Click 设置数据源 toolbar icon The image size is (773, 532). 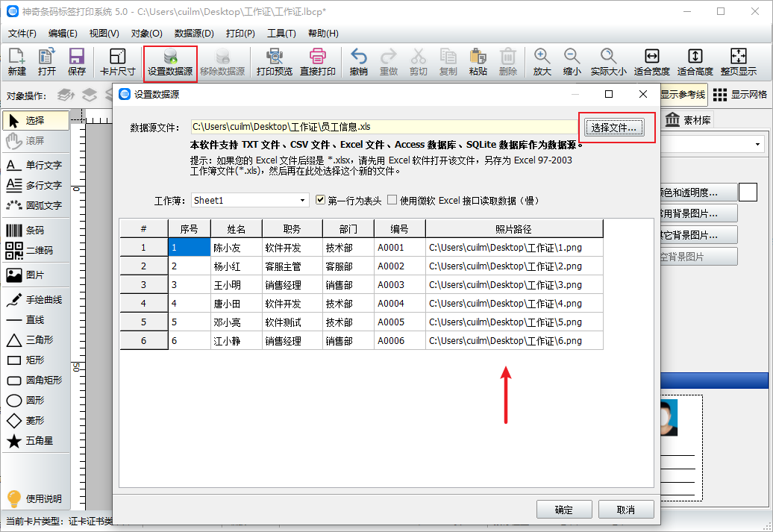pos(170,62)
